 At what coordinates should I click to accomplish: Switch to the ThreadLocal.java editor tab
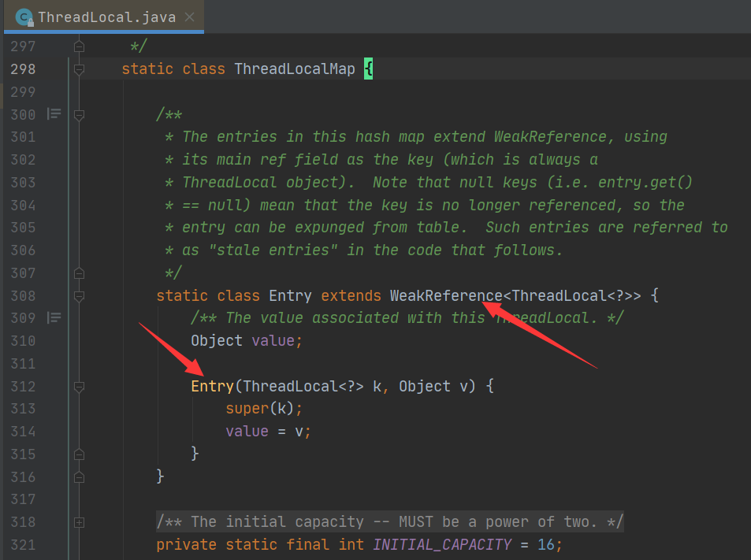[106, 17]
